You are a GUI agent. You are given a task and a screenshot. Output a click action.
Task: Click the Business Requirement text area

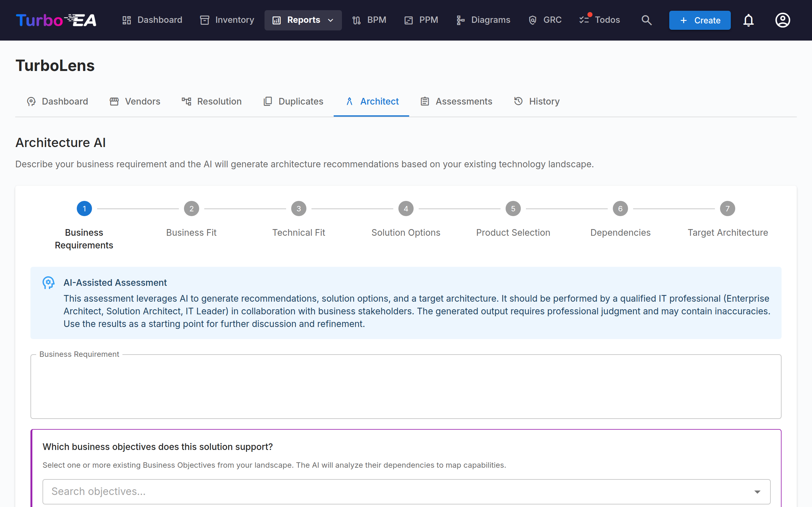(x=406, y=386)
